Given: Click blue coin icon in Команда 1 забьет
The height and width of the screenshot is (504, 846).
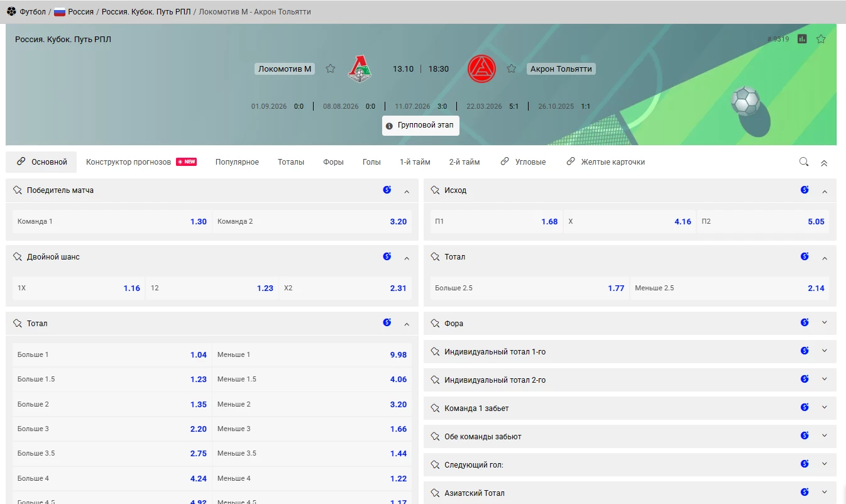Looking at the screenshot, I should [805, 407].
